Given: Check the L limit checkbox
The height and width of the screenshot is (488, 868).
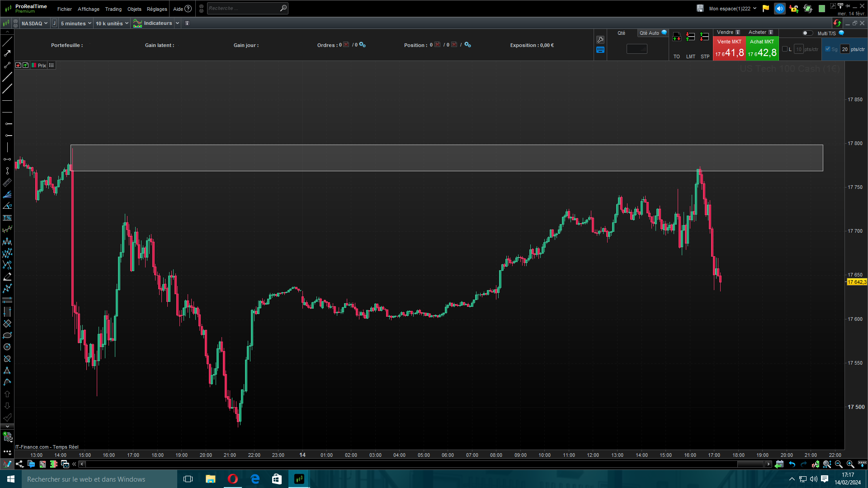Looking at the screenshot, I should coord(785,49).
